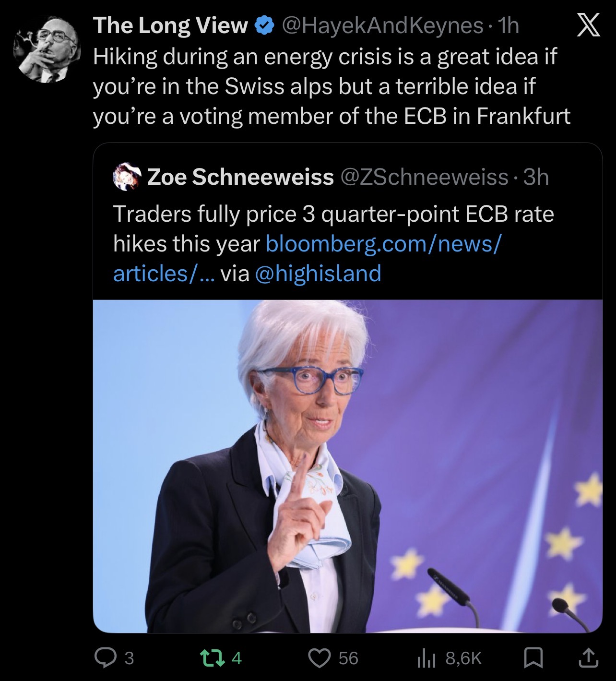Open the Zoe Schneeweiss name in quoted tweet
Screen dimensions: 616x681
point(240,177)
